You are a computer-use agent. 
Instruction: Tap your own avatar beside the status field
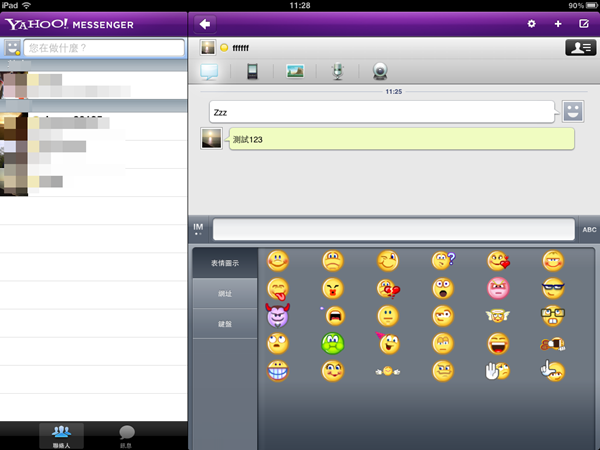(13, 48)
